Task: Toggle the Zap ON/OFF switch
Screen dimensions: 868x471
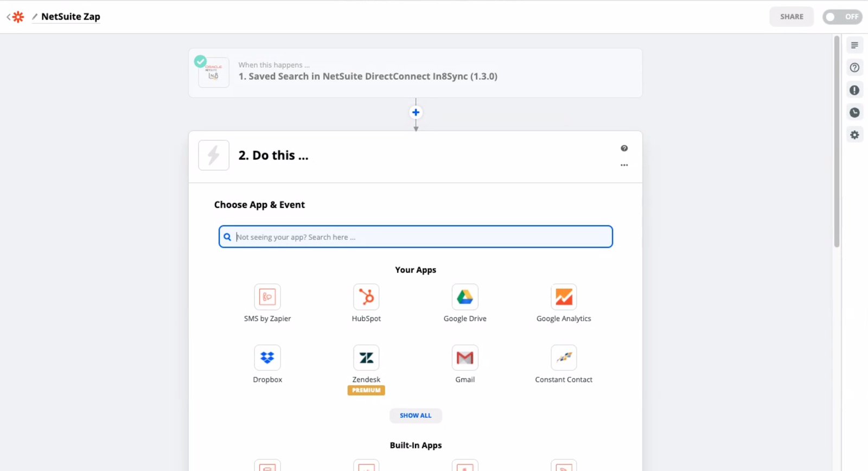Action: point(842,17)
